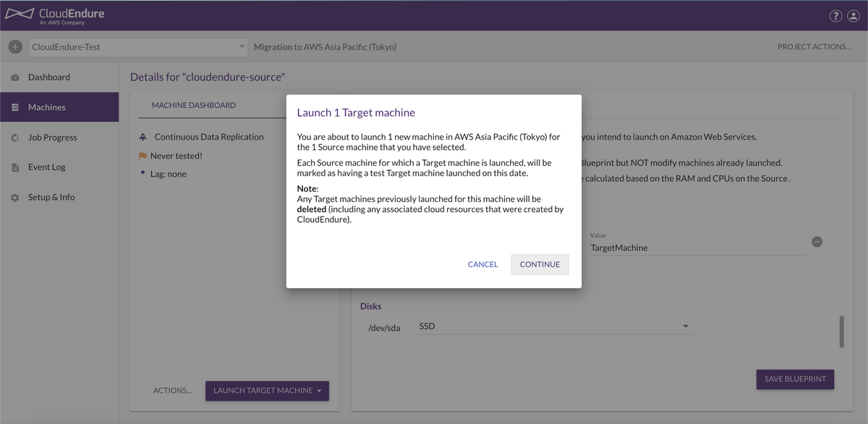
Task: Go to Dashboard in the sidebar
Action: click(x=59, y=77)
